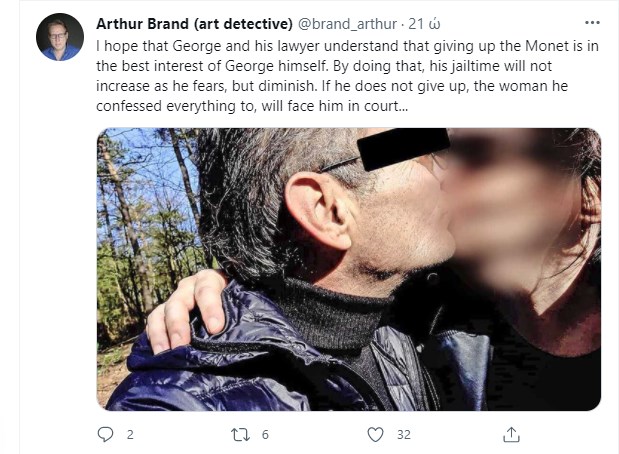The width and height of the screenshot is (619, 454).
Task: Click the like count number 32
Action: pyautogui.click(x=404, y=435)
